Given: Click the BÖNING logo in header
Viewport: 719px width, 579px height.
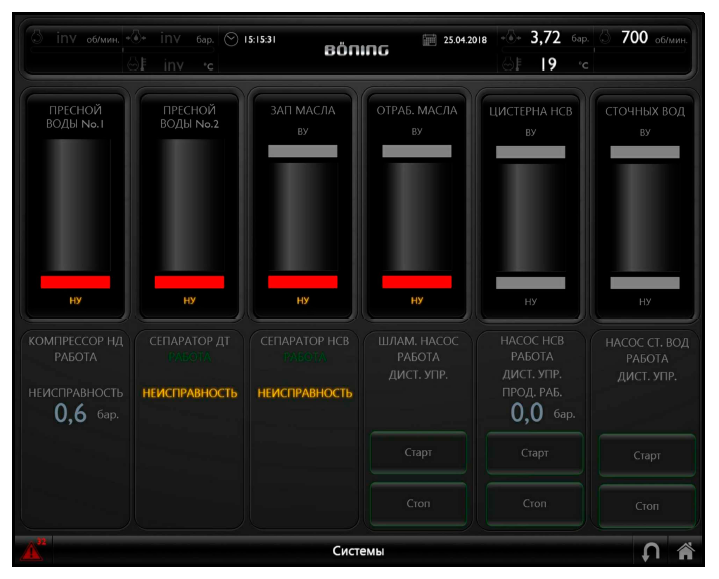Looking at the screenshot, I should click(357, 50).
